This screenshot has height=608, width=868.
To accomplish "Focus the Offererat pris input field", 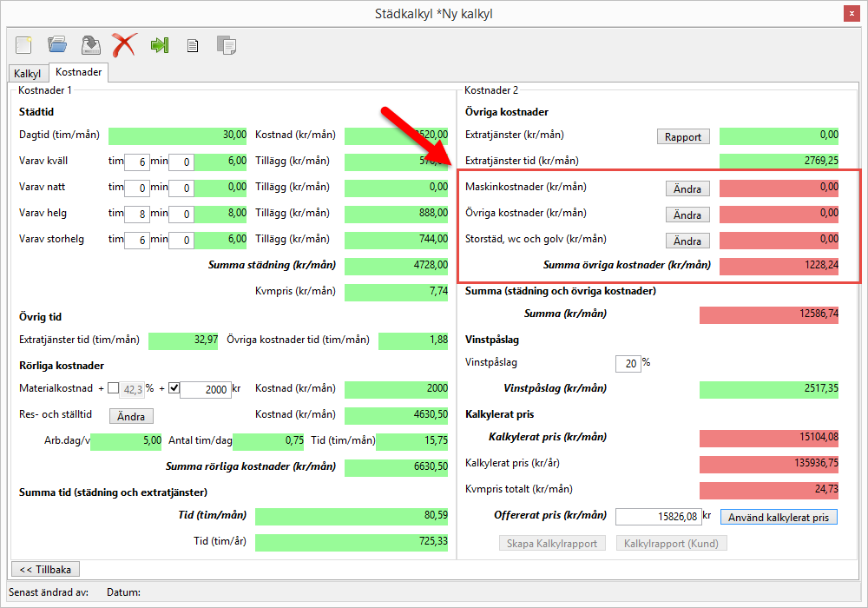I will [x=657, y=517].
